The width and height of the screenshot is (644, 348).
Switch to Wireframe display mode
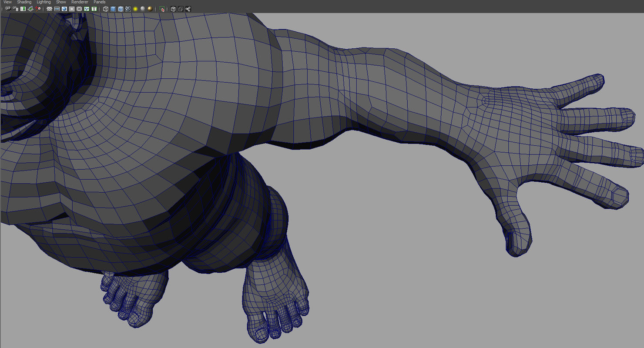[106, 9]
